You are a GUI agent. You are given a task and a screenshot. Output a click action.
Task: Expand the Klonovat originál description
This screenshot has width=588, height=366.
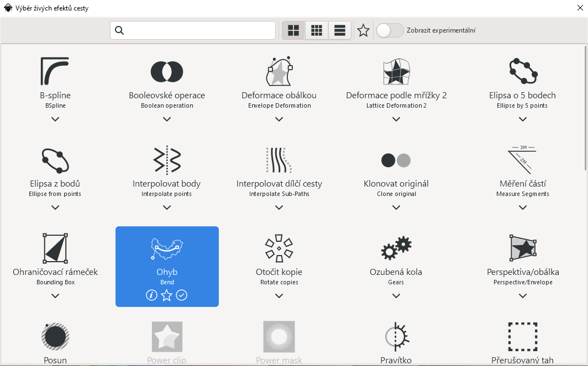click(396, 207)
